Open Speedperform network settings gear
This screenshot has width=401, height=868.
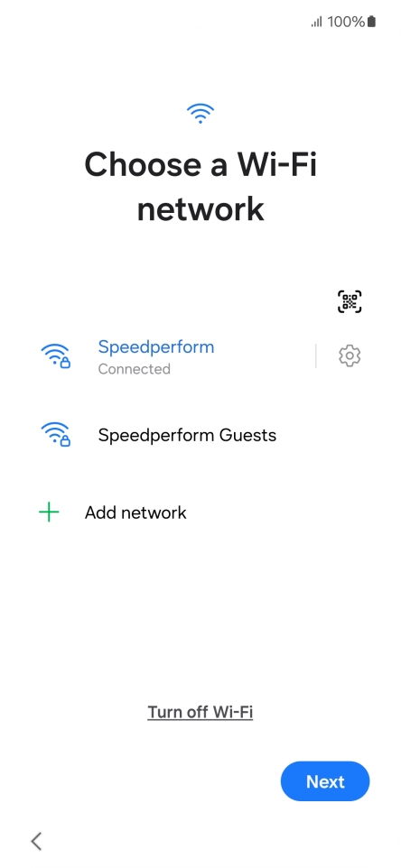[x=350, y=356]
